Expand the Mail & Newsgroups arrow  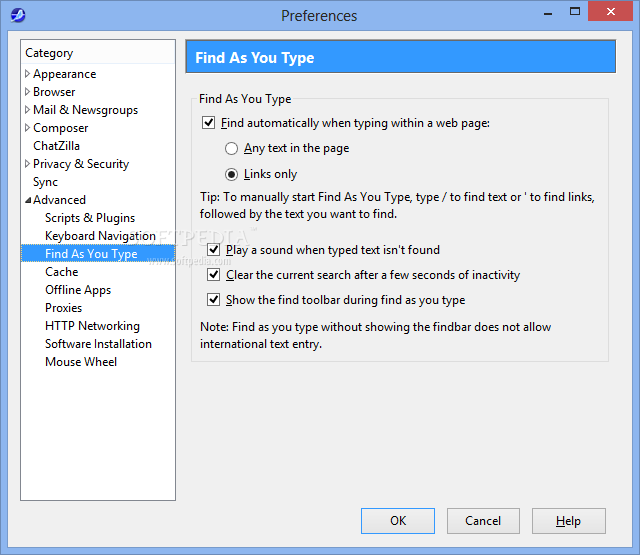point(27,110)
